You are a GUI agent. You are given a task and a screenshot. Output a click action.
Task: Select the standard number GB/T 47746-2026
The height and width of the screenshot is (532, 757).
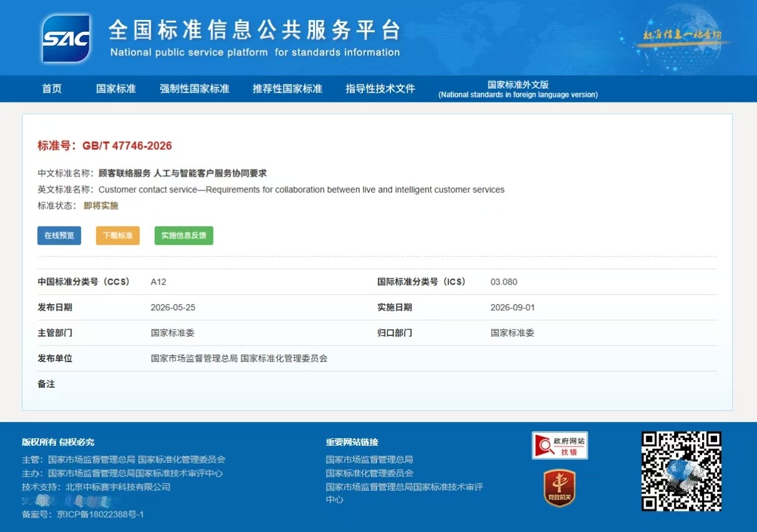pyautogui.click(x=127, y=145)
